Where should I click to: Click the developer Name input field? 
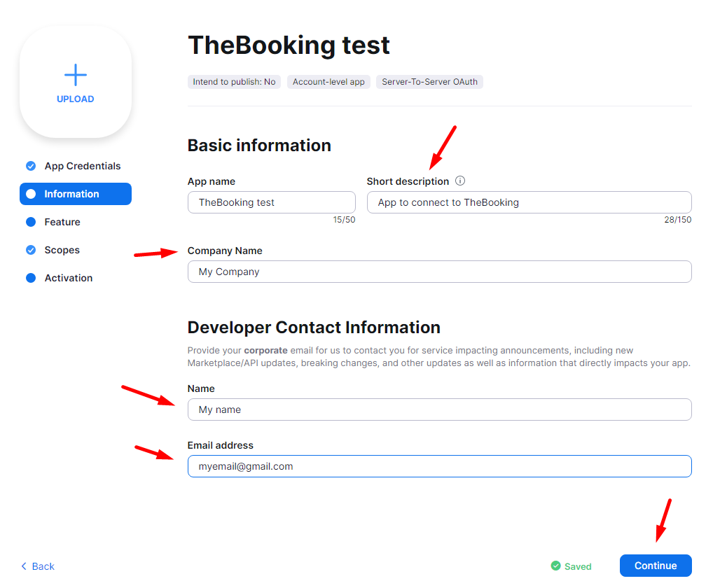coord(439,409)
